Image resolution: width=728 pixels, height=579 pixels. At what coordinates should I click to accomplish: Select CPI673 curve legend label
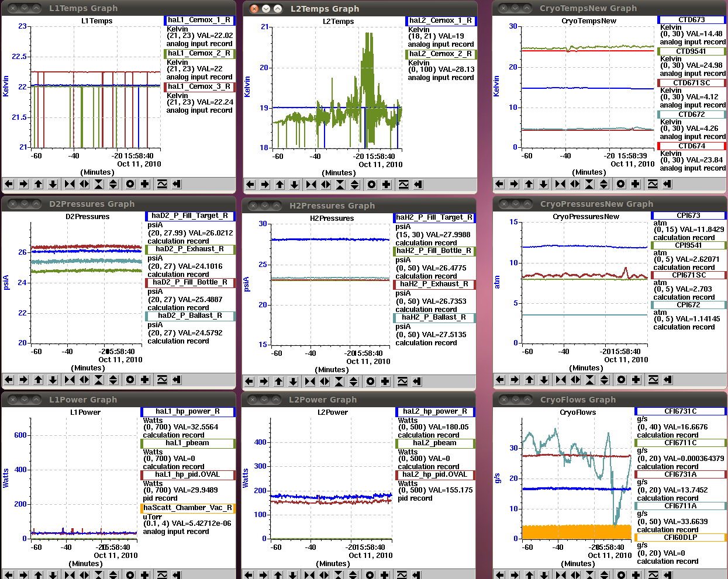pos(689,216)
